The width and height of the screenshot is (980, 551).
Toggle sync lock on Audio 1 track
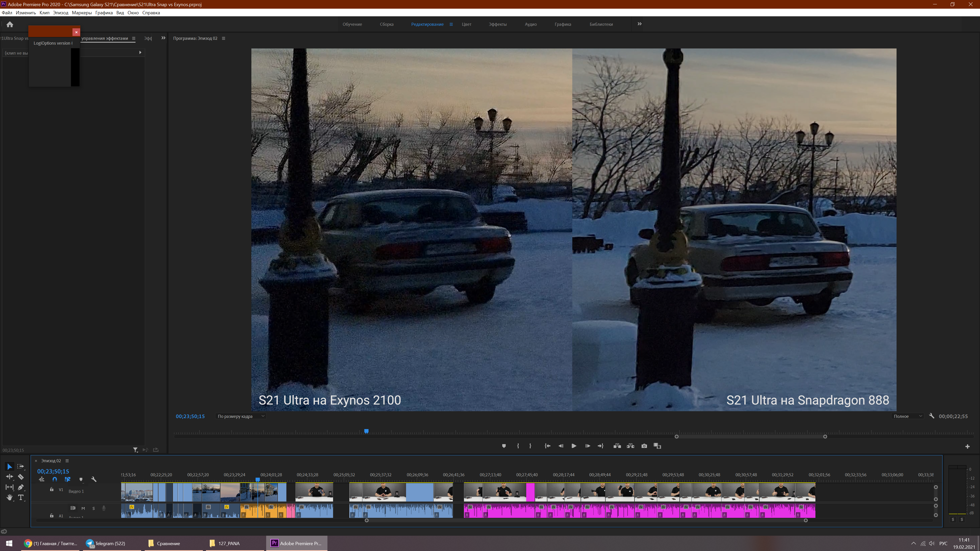[x=73, y=508]
